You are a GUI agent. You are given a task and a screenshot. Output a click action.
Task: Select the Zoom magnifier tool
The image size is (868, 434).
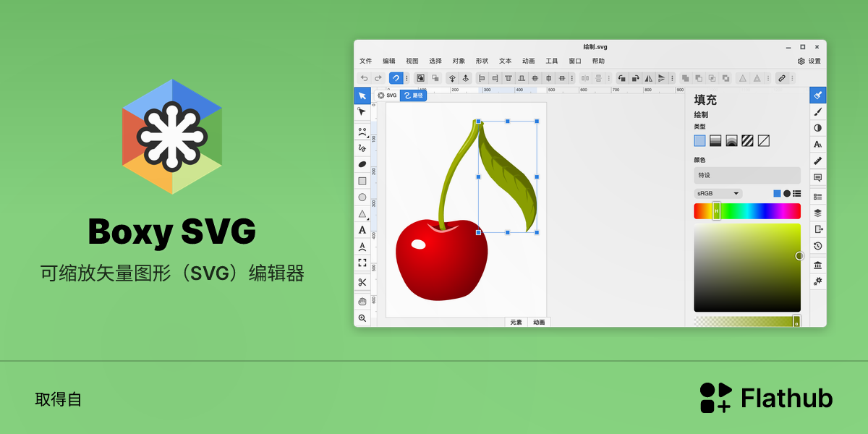click(362, 318)
